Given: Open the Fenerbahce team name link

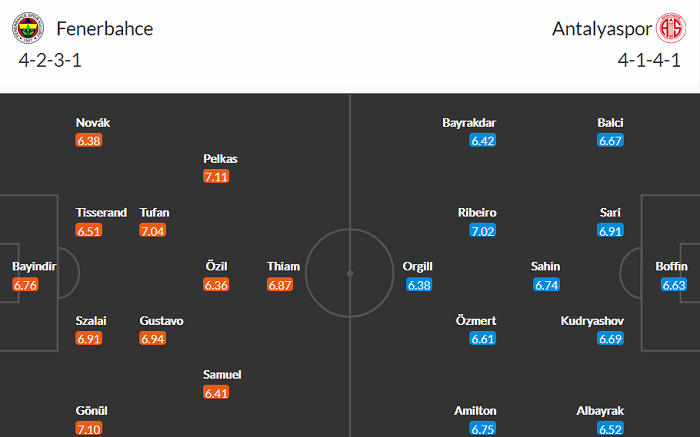Looking at the screenshot, I should 105,29.
